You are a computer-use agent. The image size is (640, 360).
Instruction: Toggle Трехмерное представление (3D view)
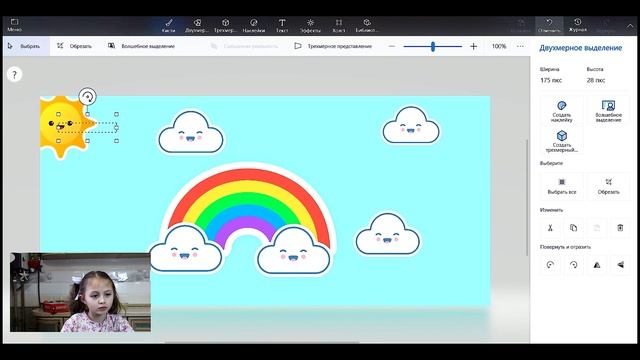[x=333, y=46]
